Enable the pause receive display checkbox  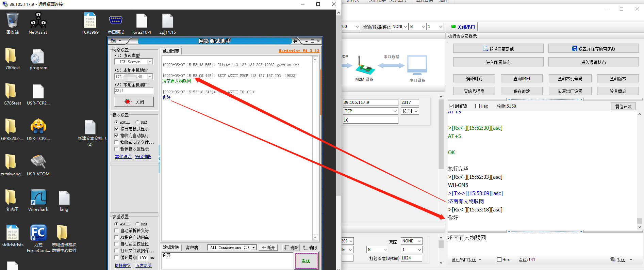tap(117, 149)
